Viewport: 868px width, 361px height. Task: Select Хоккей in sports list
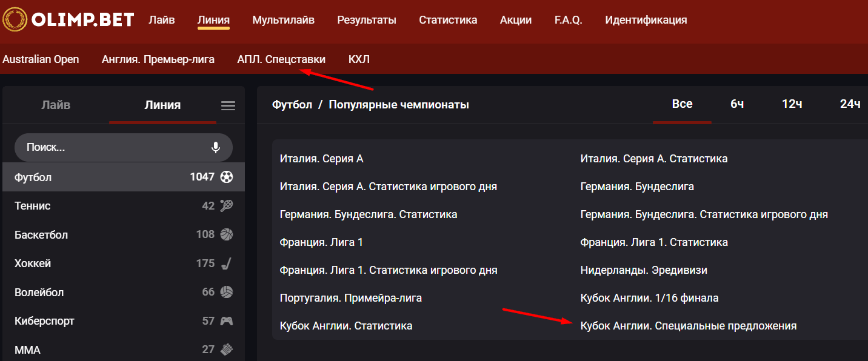pos(124,263)
